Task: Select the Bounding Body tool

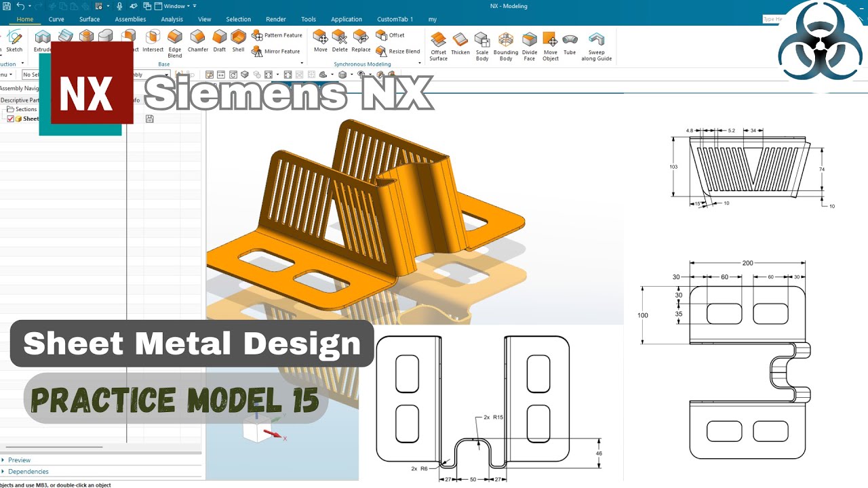Action: tap(506, 45)
